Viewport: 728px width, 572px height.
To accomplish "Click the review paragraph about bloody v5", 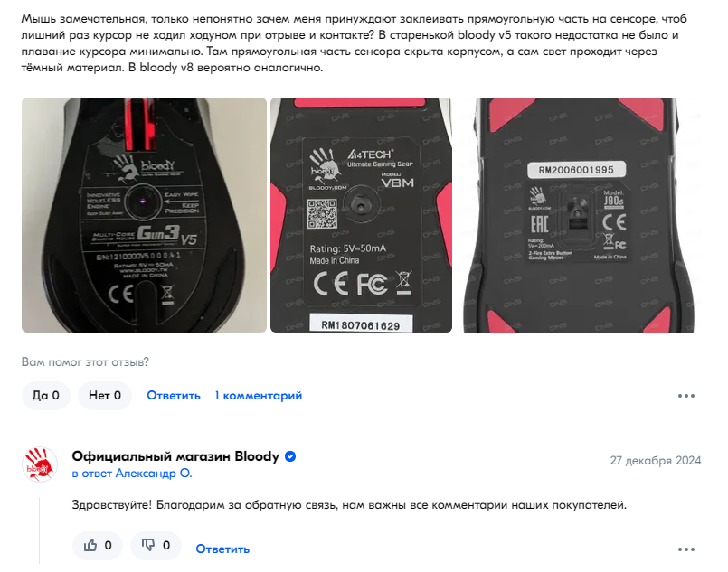I will pos(354,43).
